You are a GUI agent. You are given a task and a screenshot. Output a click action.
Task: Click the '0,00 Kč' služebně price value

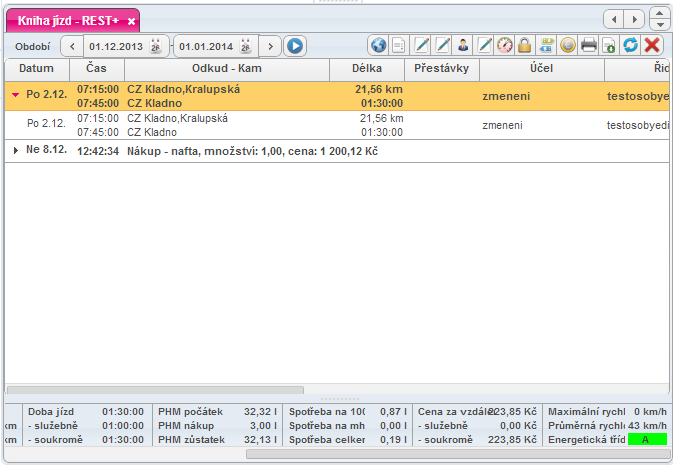tap(518, 426)
